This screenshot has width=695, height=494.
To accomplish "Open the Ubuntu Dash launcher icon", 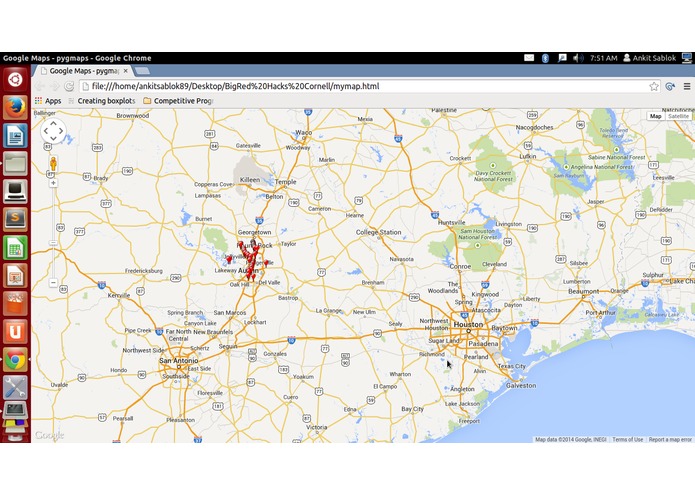I will click(15, 80).
